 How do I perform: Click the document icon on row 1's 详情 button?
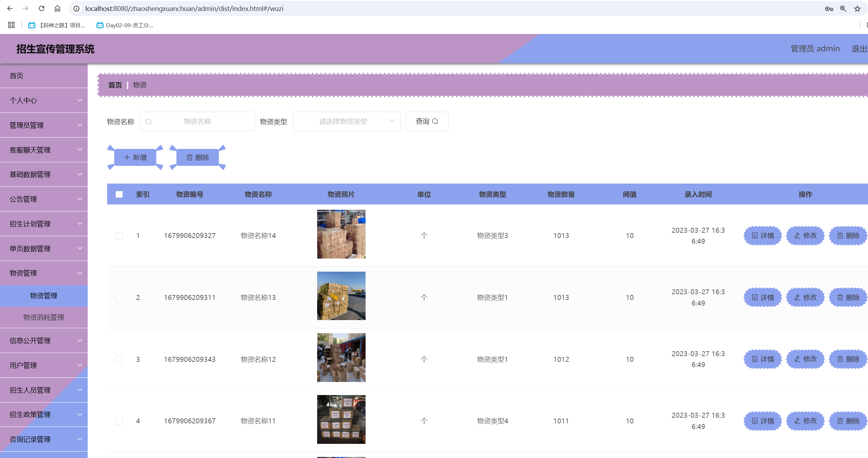tap(754, 236)
